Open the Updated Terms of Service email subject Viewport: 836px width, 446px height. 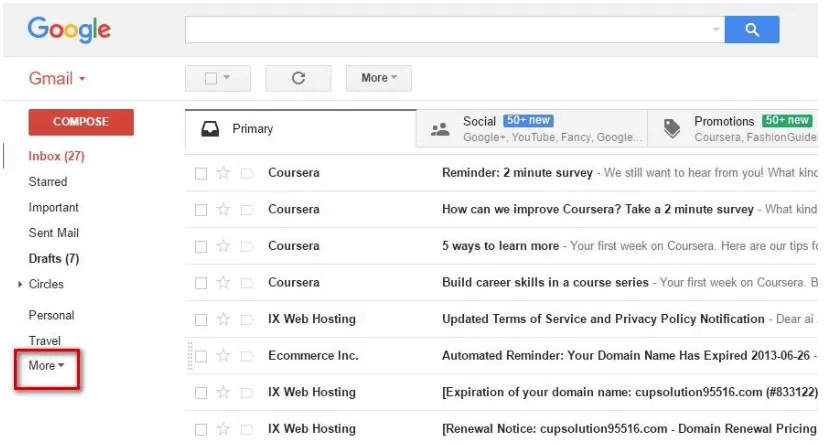click(x=603, y=319)
